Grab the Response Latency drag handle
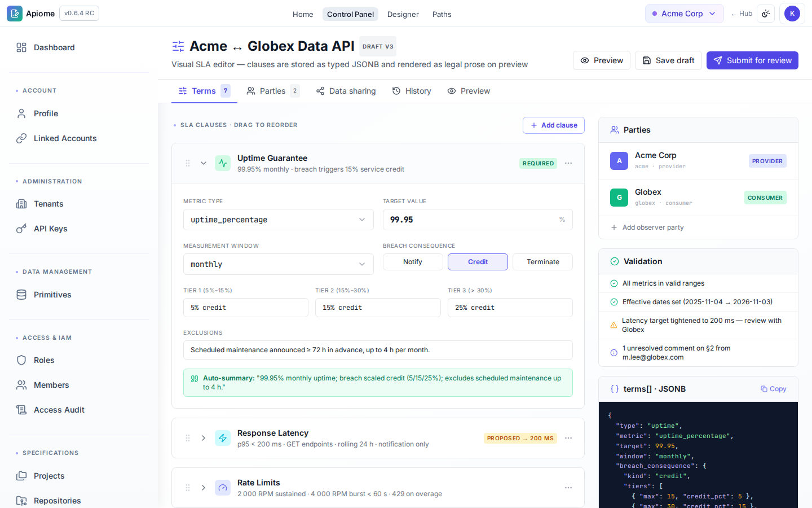812x508 pixels. click(x=188, y=438)
